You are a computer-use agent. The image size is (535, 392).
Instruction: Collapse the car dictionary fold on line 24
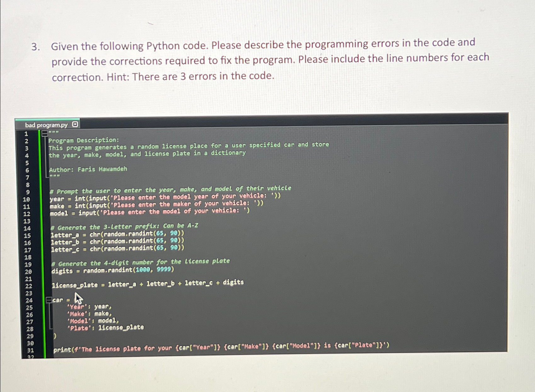point(49,300)
